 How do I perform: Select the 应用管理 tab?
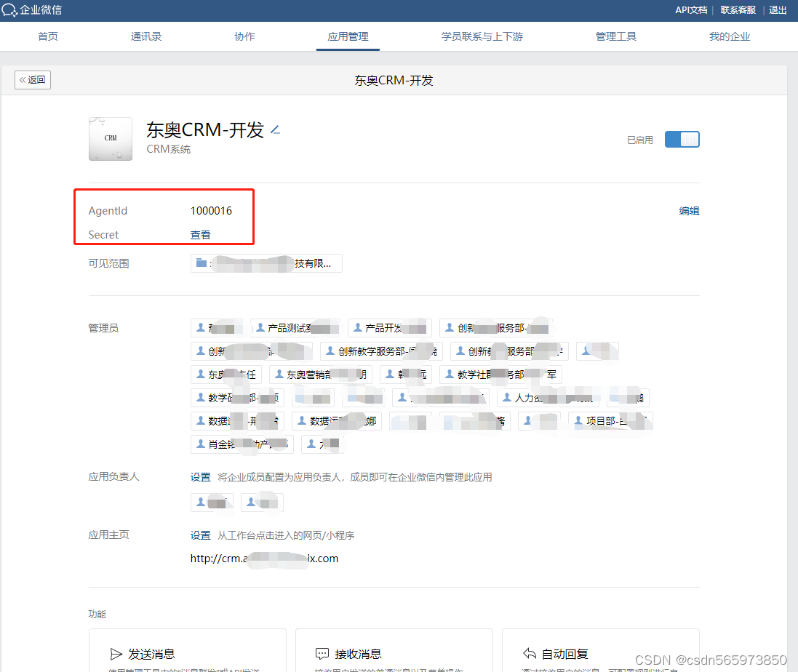coord(348,36)
